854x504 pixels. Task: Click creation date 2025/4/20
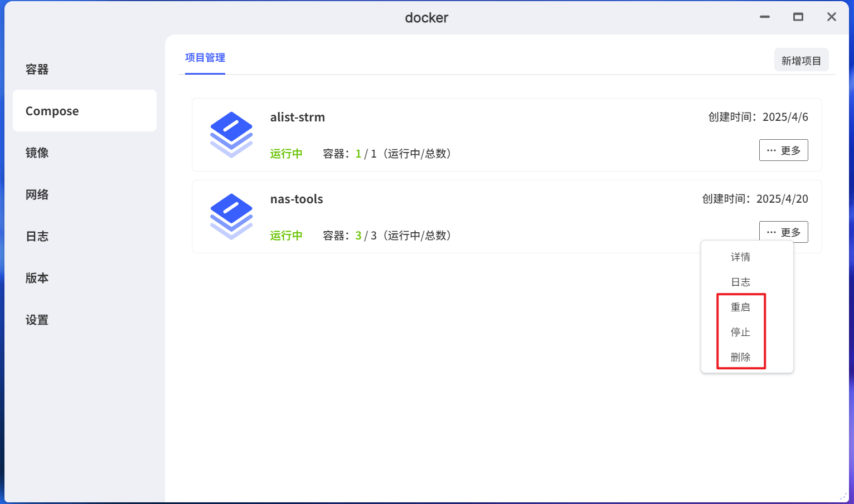782,199
